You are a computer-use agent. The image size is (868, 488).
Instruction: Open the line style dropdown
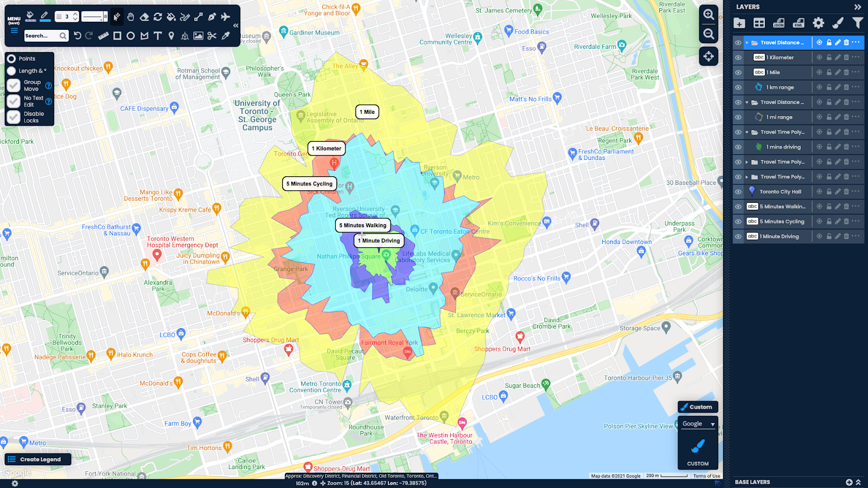tap(94, 17)
